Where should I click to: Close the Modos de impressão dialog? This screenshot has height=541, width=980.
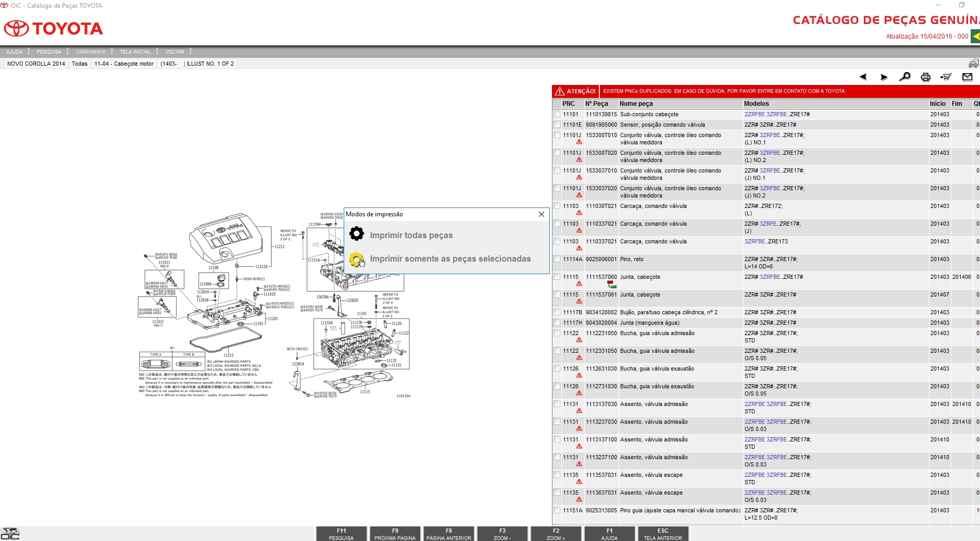[542, 214]
